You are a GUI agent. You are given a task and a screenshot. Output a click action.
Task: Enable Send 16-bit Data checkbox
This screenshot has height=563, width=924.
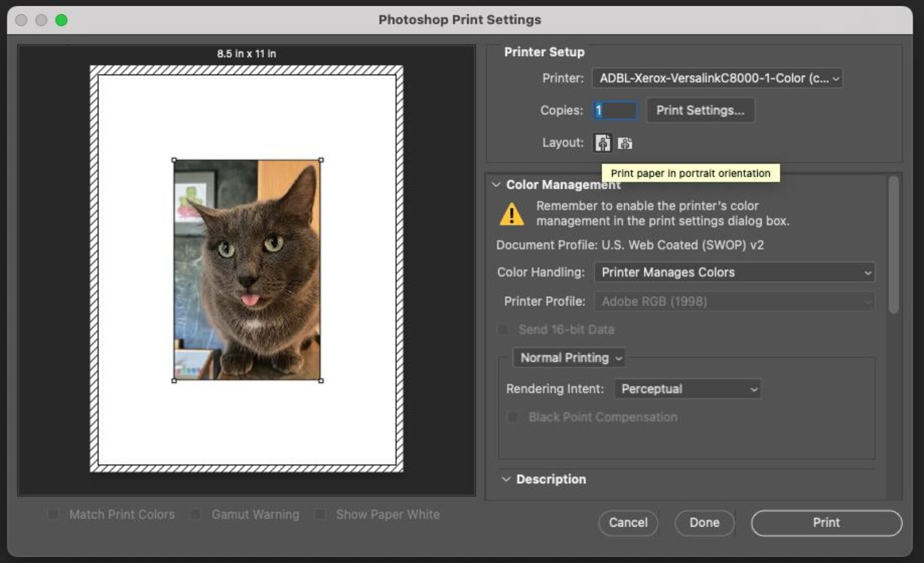click(503, 329)
